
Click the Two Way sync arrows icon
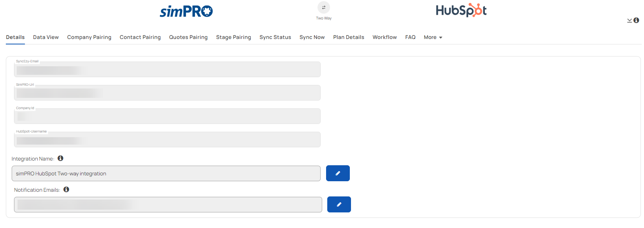[x=324, y=7]
